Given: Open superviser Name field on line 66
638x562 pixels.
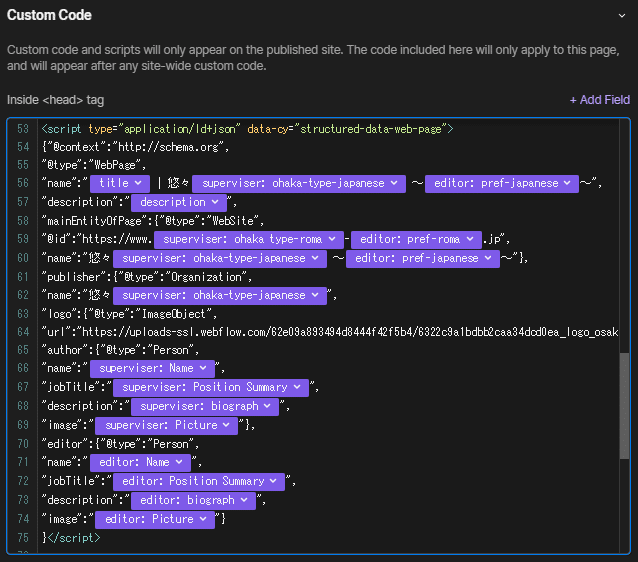Looking at the screenshot, I should (152, 369).
